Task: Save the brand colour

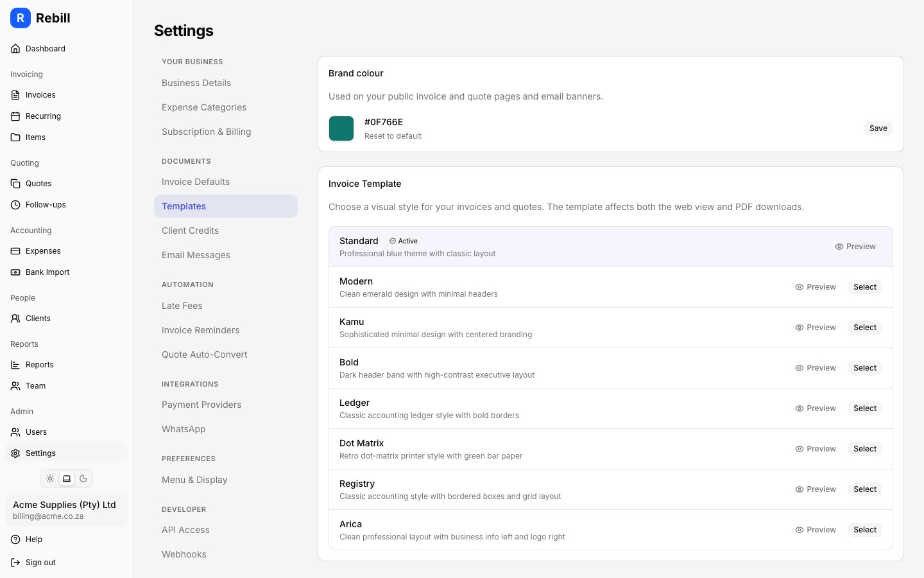Action: coord(878,128)
